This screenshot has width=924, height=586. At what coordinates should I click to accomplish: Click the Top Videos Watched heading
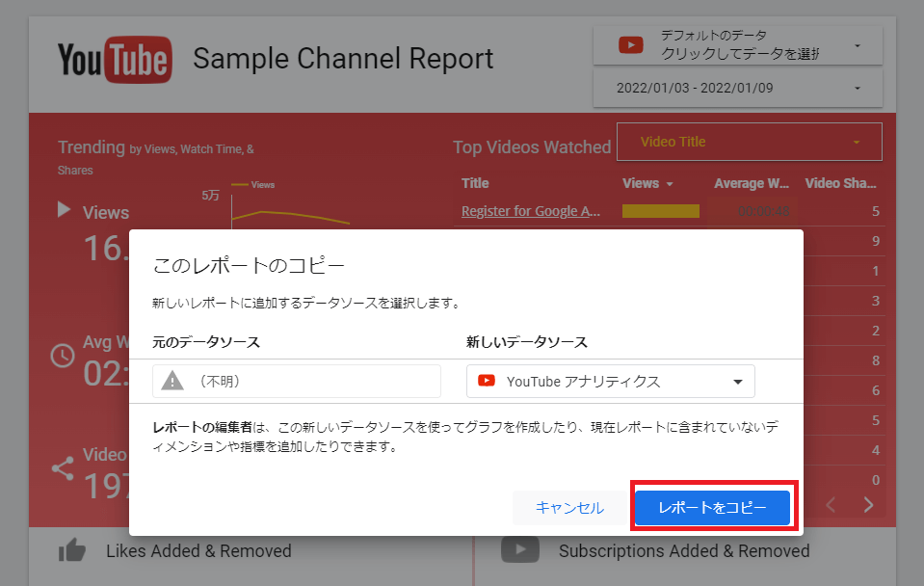(x=532, y=147)
